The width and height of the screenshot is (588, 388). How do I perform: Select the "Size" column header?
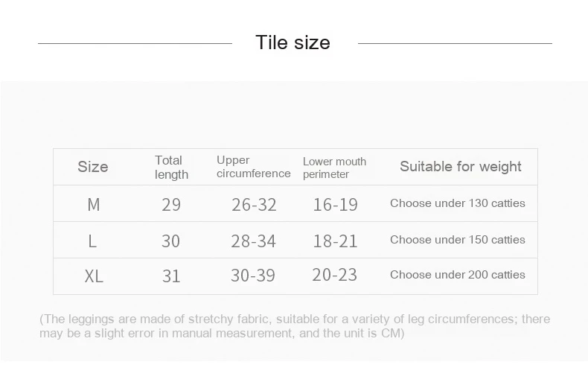(x=93, y=167)
